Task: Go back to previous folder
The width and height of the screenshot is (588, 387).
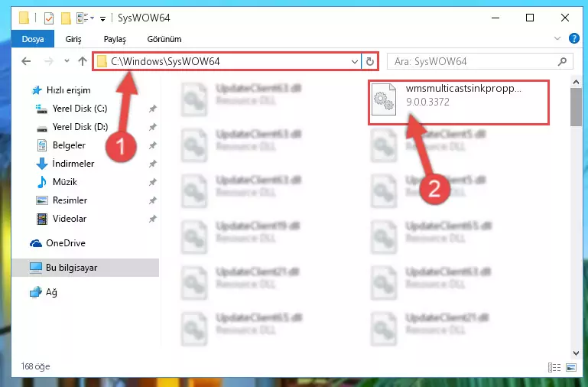Action: pyautogui.click(x=26, y=61)
